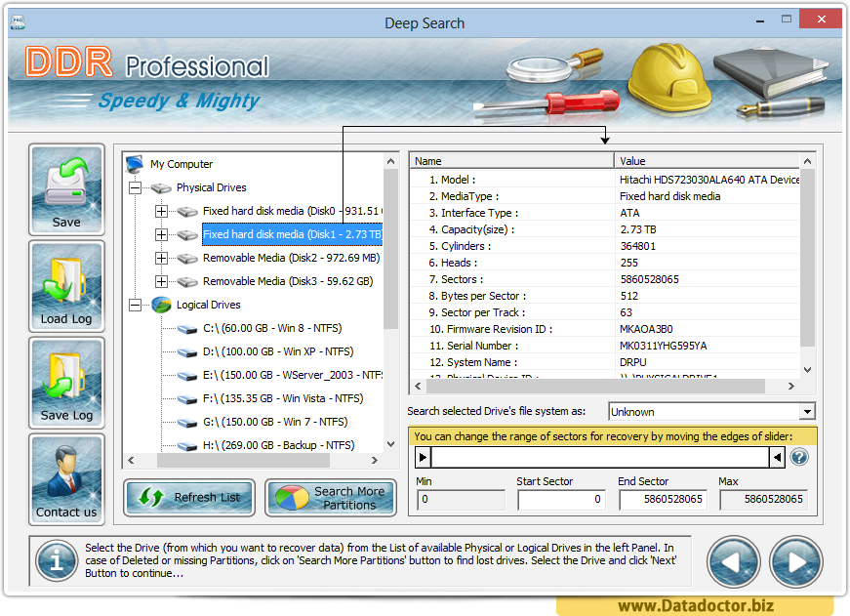
Task: Select H:\ Backup NTFS drive
Action: coord(279,445)
